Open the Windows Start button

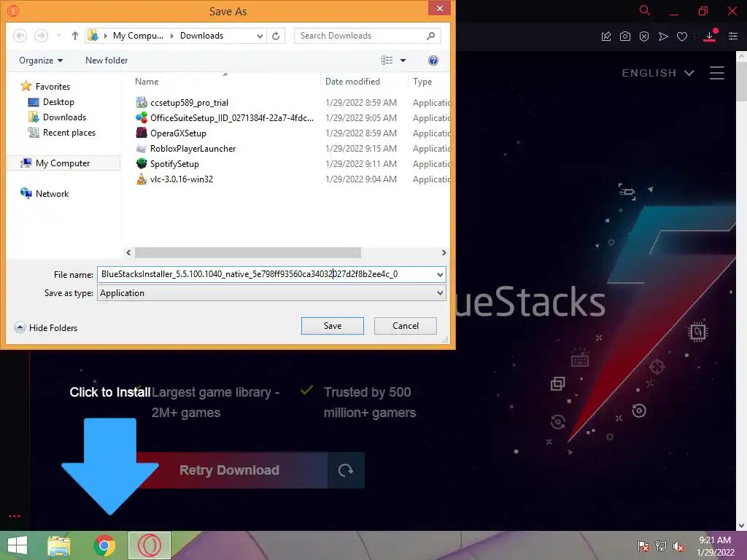(18, 545)
